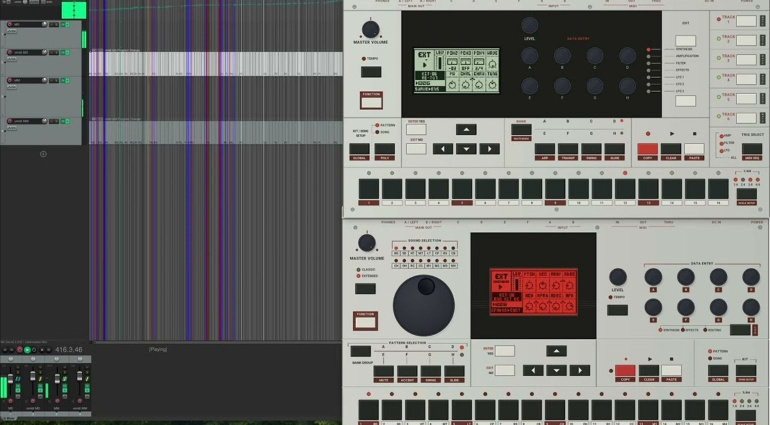Click the left arrow key on the upper synth panel
Image resolution: width=770 pixels, height=425 pixels.
click(442, 149)
